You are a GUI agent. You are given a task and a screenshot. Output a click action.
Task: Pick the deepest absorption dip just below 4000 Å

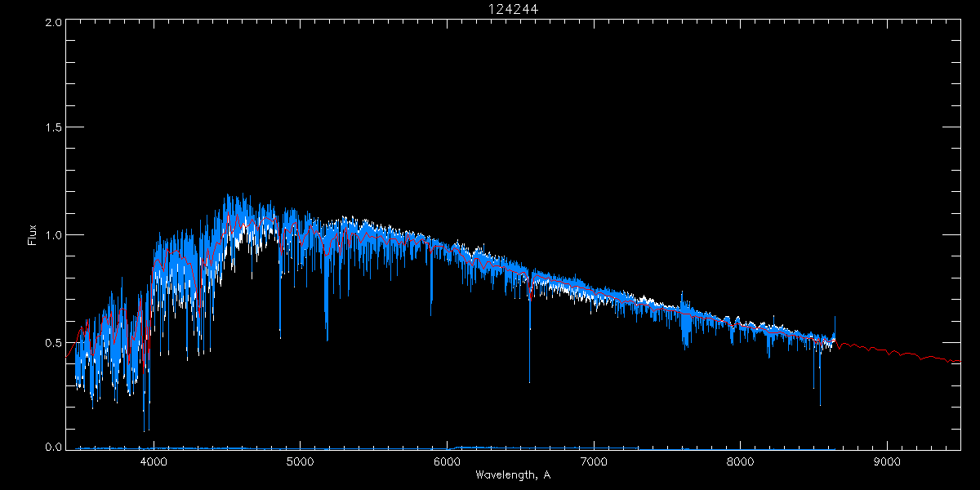pos(145,430)
